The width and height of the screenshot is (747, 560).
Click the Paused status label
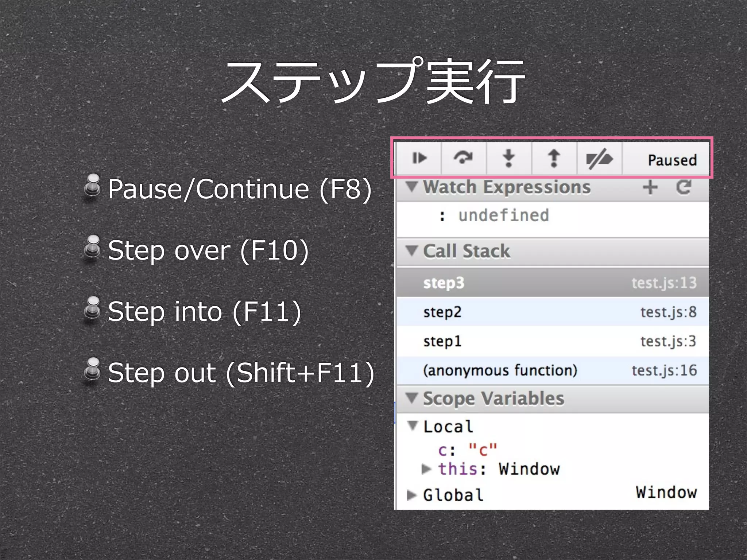click(672, 160)
